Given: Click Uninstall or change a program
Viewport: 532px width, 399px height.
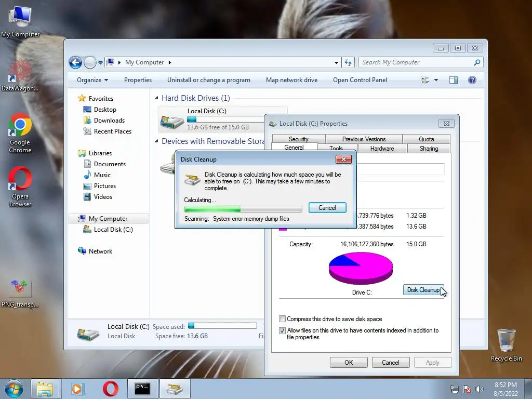Looking at the screenshot, I should [209, 80].
